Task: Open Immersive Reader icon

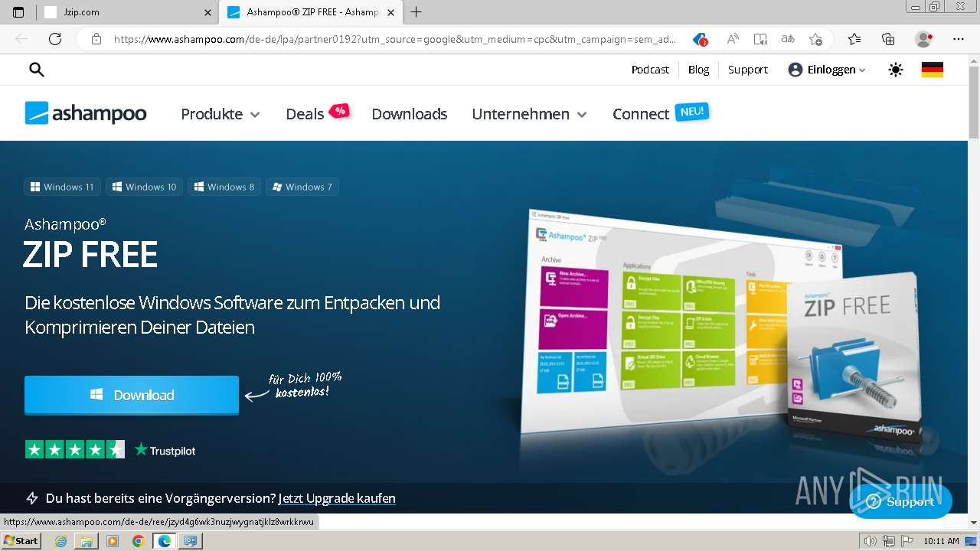Action: [x=760, y=39]
